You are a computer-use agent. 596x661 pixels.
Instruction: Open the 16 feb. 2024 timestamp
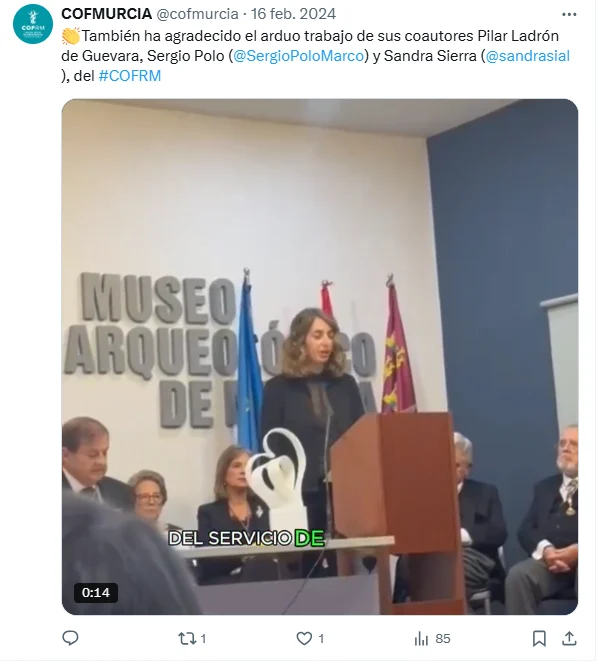[293, 14]
